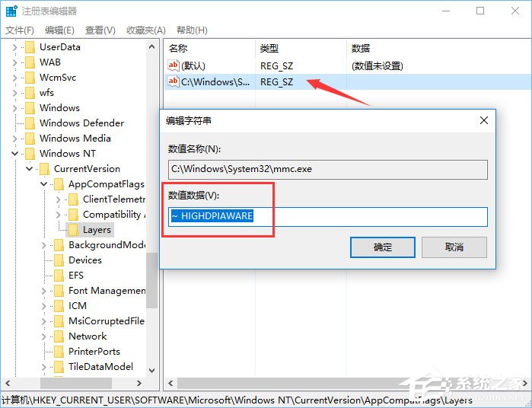The height and width of the screenshot is (408, 532).
Task: Click the 数值名称 field with mmc.exe path
Action: tap(328, 170)
